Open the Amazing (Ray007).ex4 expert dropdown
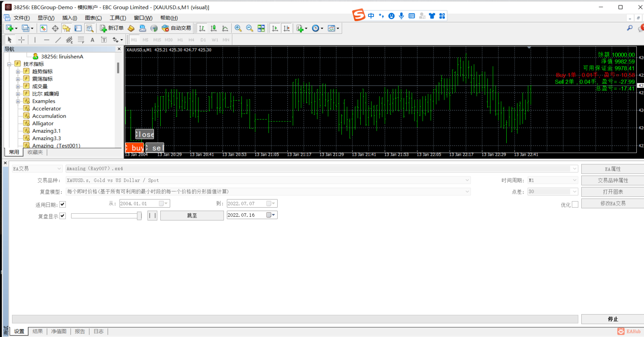The height and width of the screenshot is (337, 644). click(322, 168)
